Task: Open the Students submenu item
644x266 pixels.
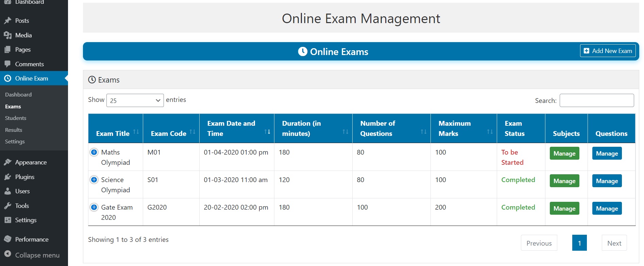Action: click(16, 118)
